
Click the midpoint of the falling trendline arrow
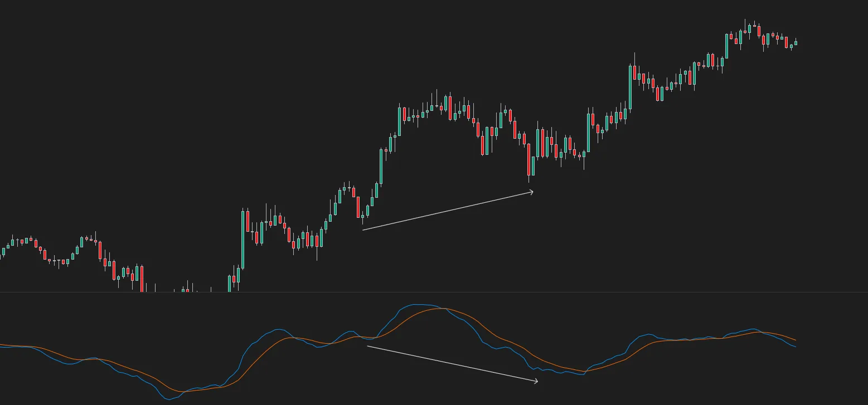pyautogui.click(x=453, y=364)
